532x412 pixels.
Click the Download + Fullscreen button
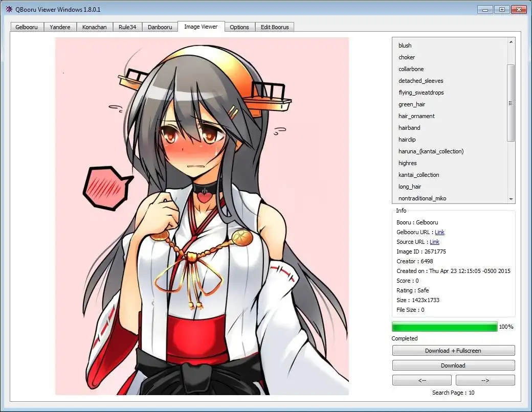tap(453, 351)
